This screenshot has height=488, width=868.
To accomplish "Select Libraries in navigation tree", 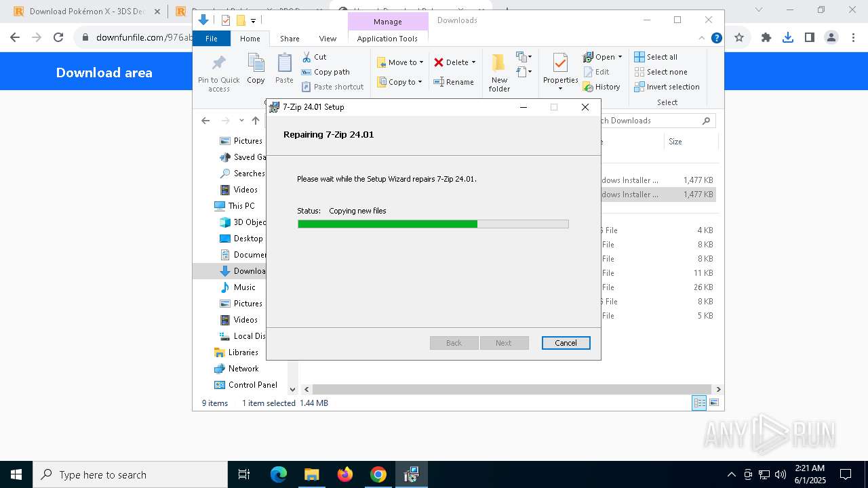I will point(236,352).
